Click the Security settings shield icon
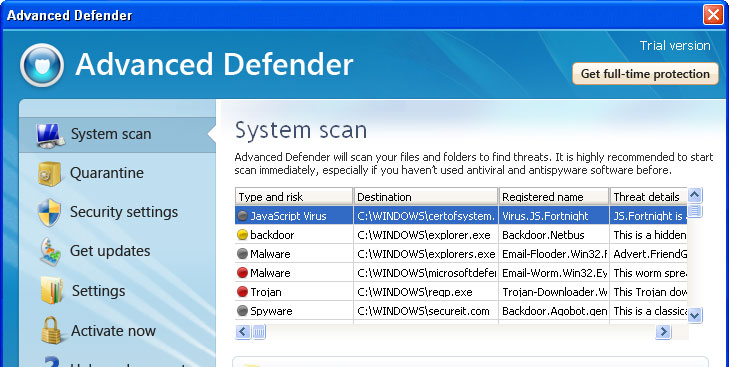The image size is (729, 367). tap(49, 213)
